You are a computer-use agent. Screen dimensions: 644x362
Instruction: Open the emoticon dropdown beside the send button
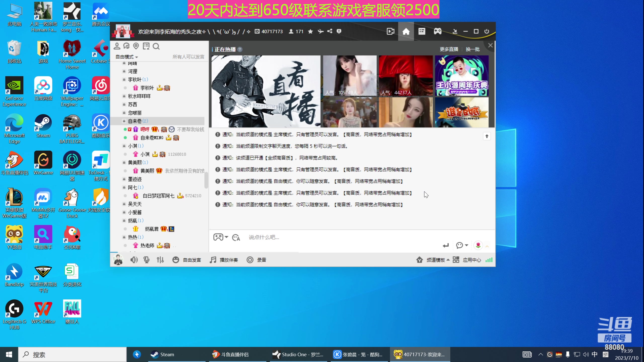point(462,245)
